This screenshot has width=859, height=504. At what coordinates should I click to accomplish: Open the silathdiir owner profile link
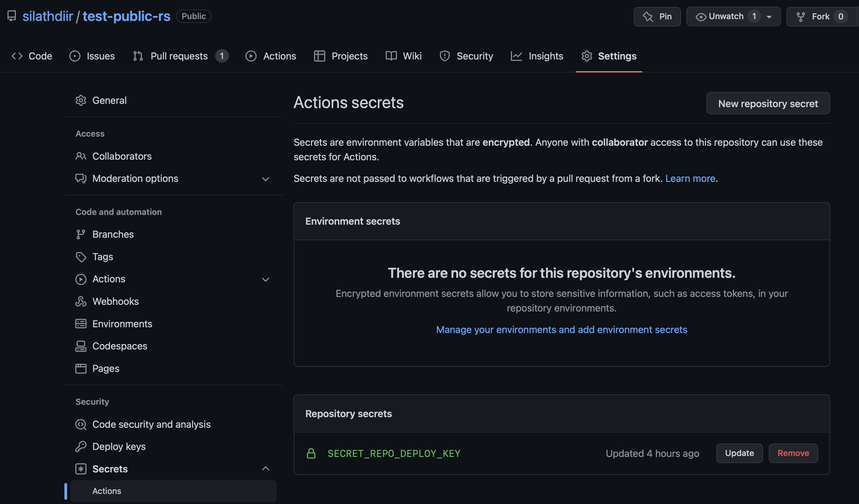(x=48, y=16)
